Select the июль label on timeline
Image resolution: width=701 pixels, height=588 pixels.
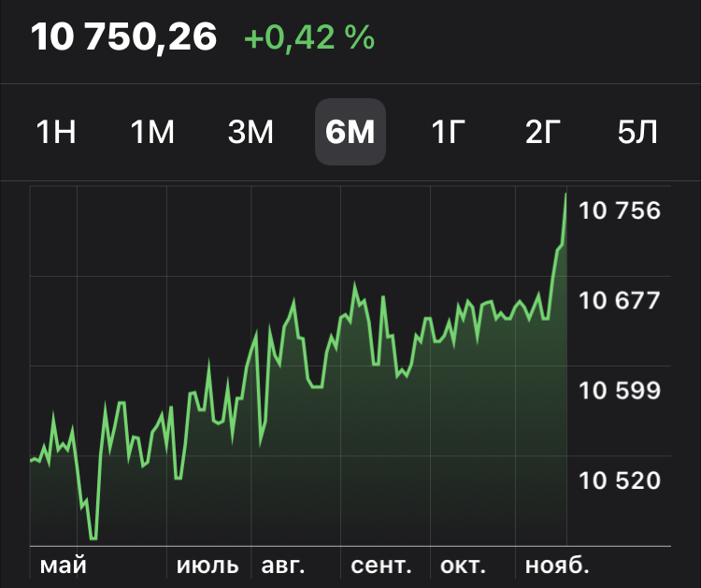(x=207, y=566)
